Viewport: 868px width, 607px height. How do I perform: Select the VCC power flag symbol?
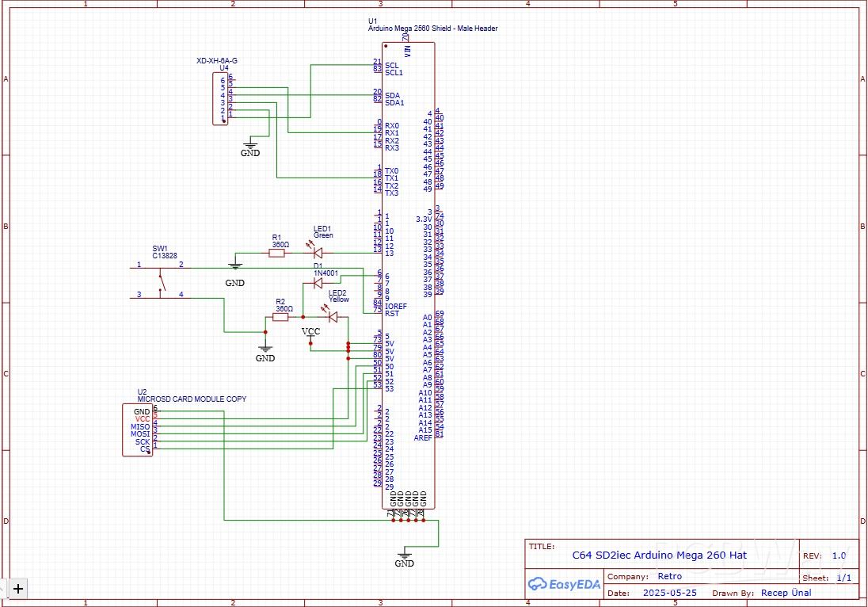[310, 330]
